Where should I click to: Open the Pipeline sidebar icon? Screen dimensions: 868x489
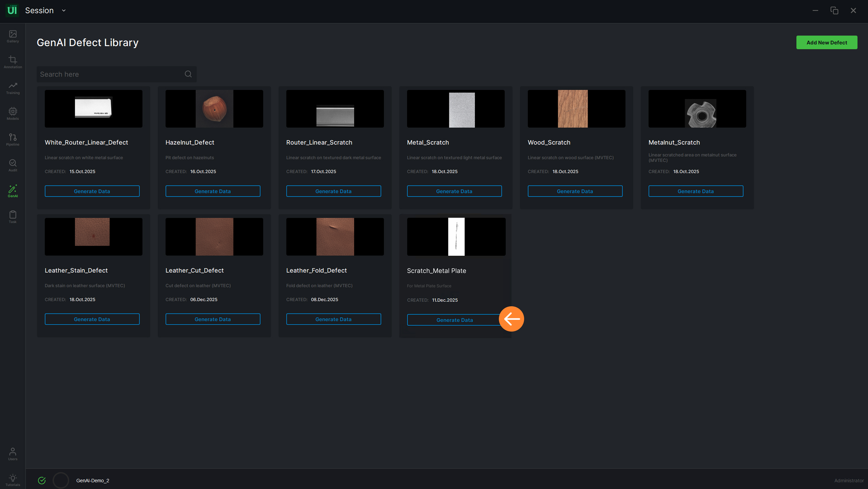[x=13, y=139]
